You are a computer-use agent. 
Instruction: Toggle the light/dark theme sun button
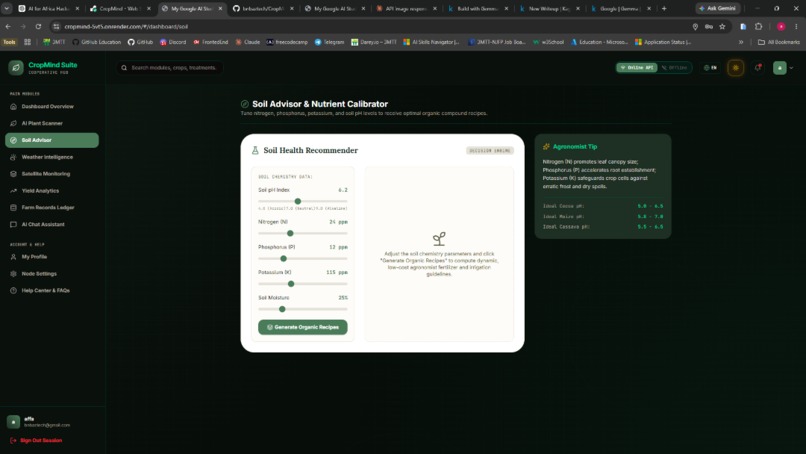point(736,68)
